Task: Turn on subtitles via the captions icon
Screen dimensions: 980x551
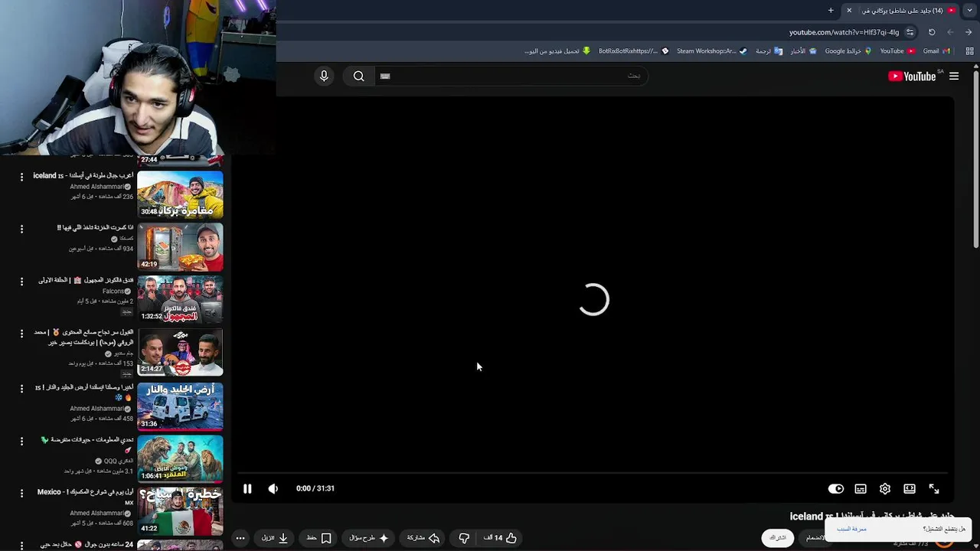Action: coord(861,488)
